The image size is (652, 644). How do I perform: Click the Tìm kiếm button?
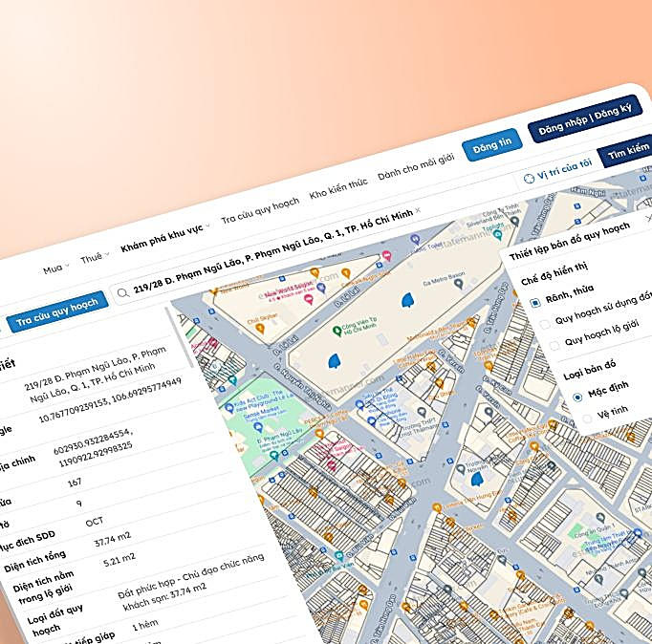(626, 151)
